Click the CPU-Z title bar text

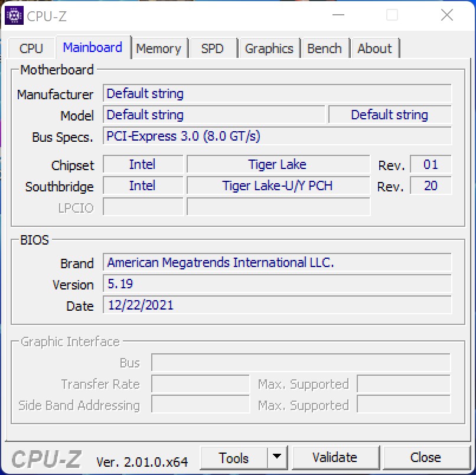tap(47, 17)
